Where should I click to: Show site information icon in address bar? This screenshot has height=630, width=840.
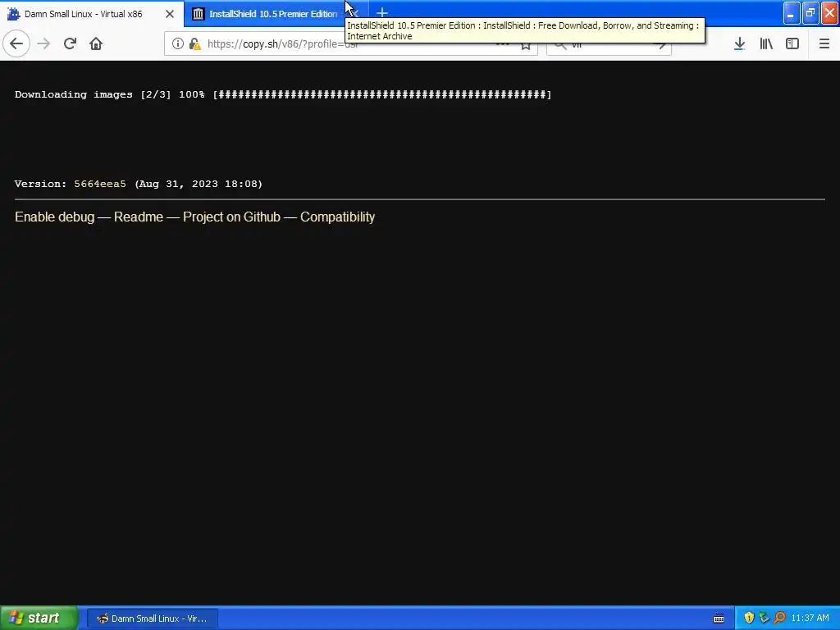click(178, 44)
